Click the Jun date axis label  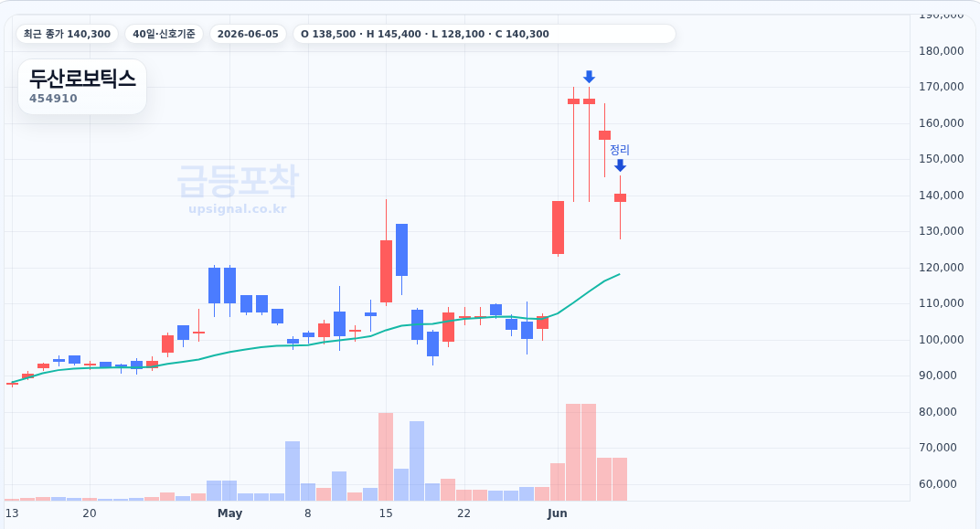557,513
